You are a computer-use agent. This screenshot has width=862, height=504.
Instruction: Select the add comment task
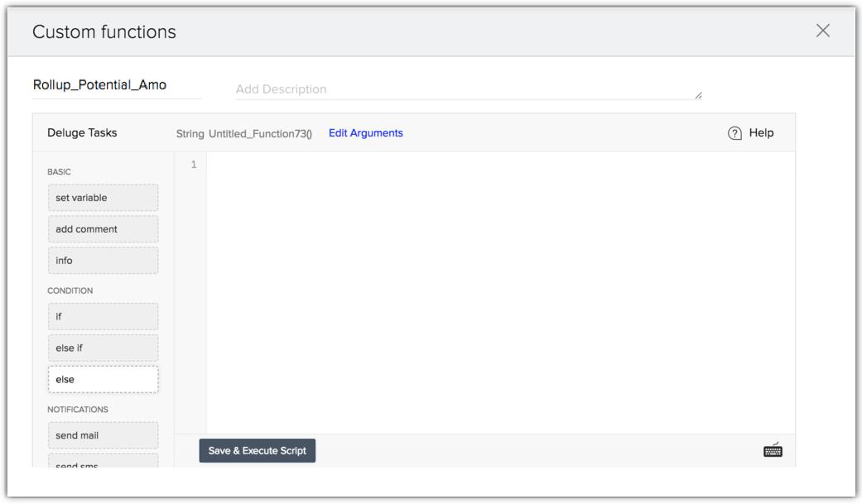tap(104, 229)
